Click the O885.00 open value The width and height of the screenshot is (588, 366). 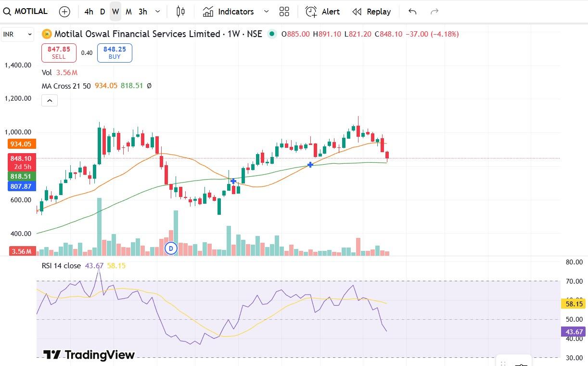[295, 34]
